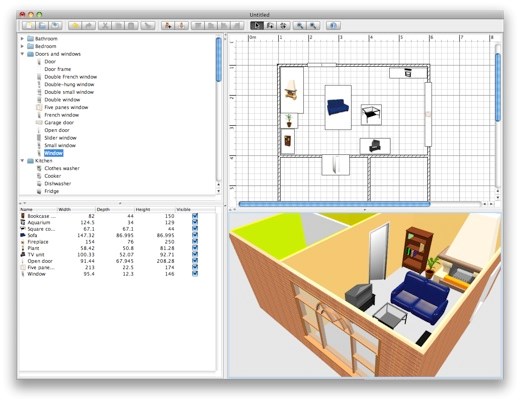Click the New home toolbar icon
The width and height of the screenshot is (520, 402).
point(29,26)
